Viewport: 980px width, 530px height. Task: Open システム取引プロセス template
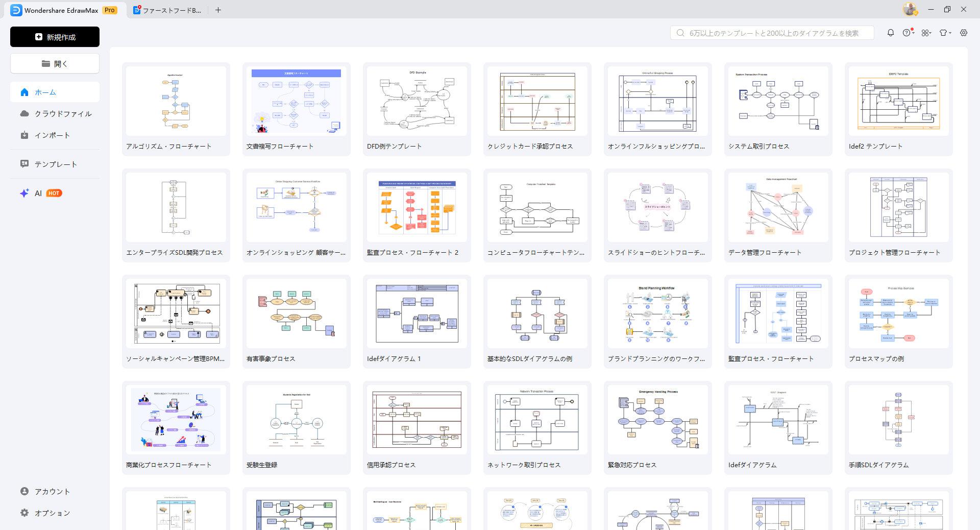click(x=778, y=109)
